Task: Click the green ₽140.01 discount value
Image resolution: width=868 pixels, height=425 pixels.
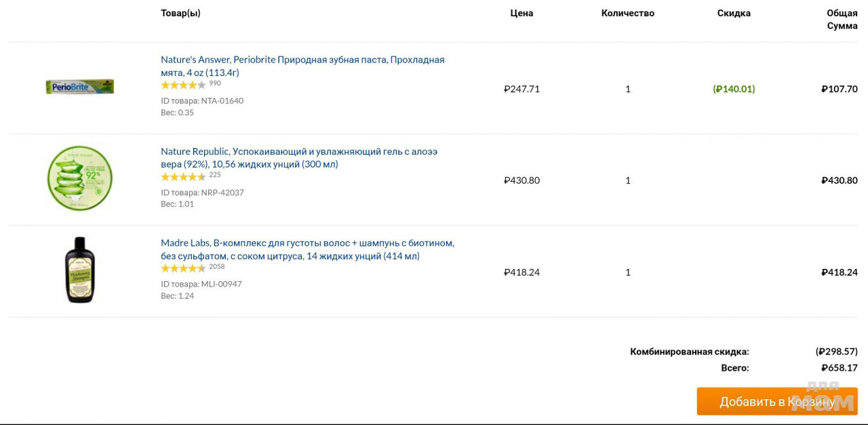Action: [x=734, y=89]
